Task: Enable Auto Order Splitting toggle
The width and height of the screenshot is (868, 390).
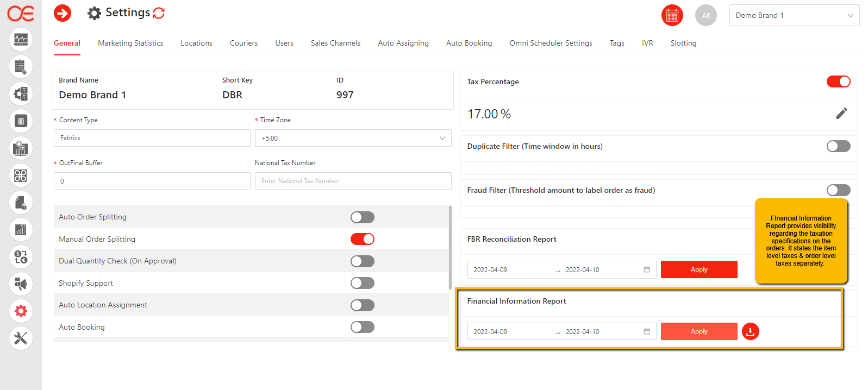Action: [x=363, y=217]
